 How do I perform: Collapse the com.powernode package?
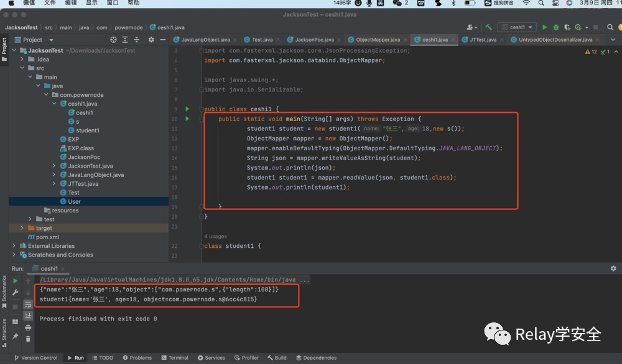tap(46, 94)
